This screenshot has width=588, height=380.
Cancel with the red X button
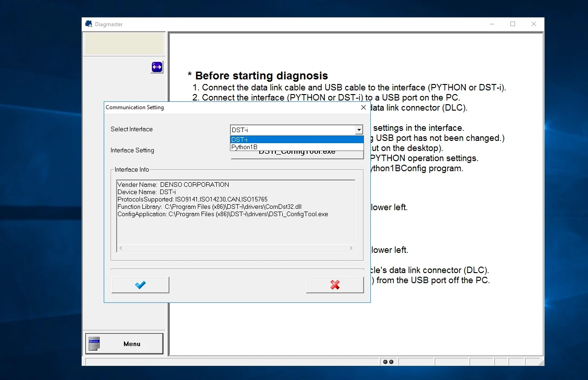pyautogui.click(x=335, y=285)
